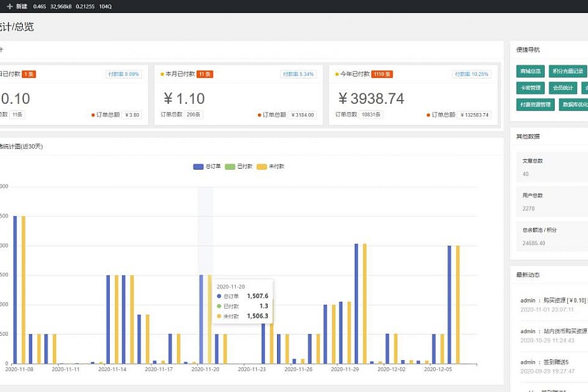Click the 付款率 5.34% tag
588x392 pixels.
pyautogui.click(x=298, y=74)
